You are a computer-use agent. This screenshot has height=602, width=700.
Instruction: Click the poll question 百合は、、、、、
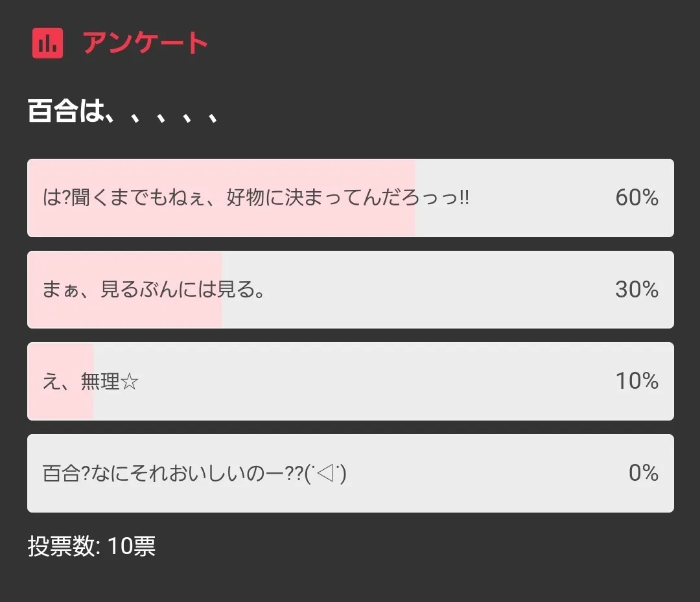click(x=123, y=111)
